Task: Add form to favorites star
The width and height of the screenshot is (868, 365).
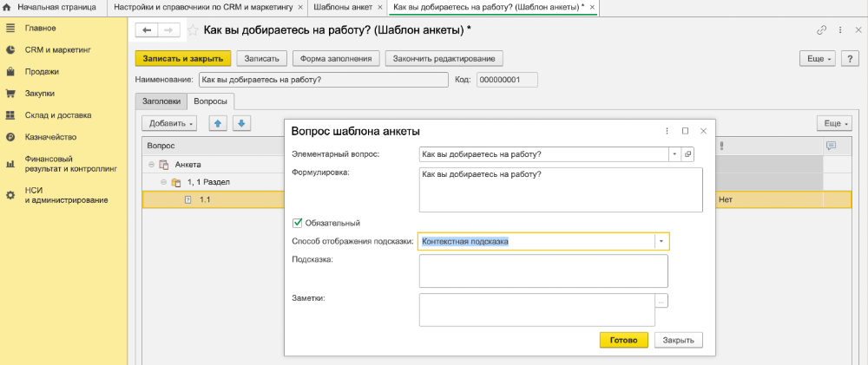Action: (x=193, y=30)
